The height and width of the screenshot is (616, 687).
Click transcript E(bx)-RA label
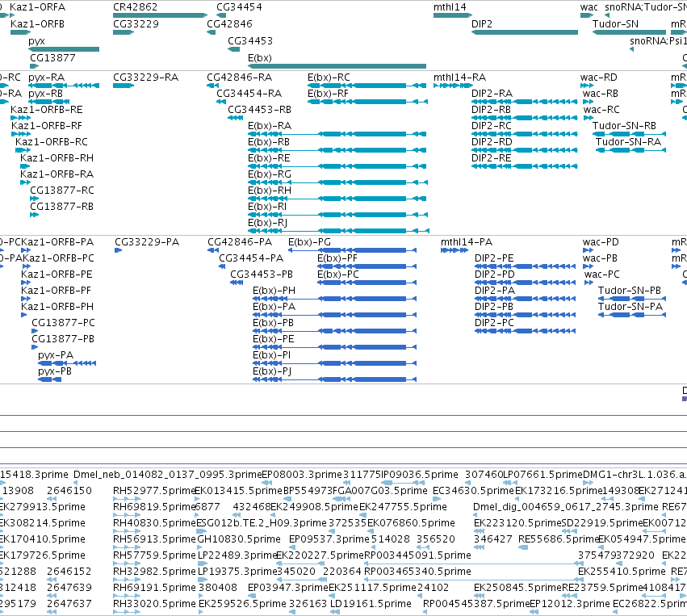point(270,126)
